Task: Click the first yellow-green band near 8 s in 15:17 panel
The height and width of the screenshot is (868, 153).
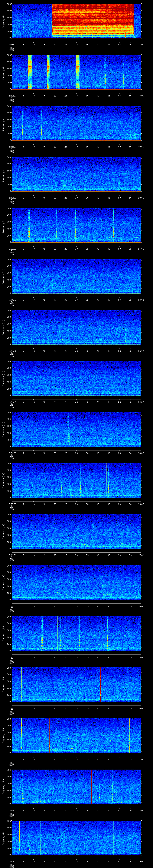Action: pyautogui.click(x=30, y=72)
